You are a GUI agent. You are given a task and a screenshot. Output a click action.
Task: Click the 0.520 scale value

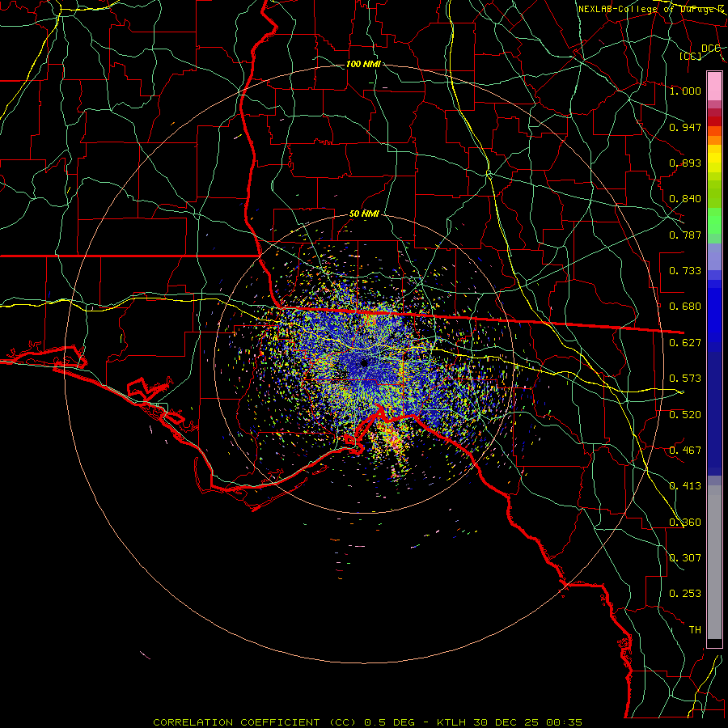pos(685,415)
